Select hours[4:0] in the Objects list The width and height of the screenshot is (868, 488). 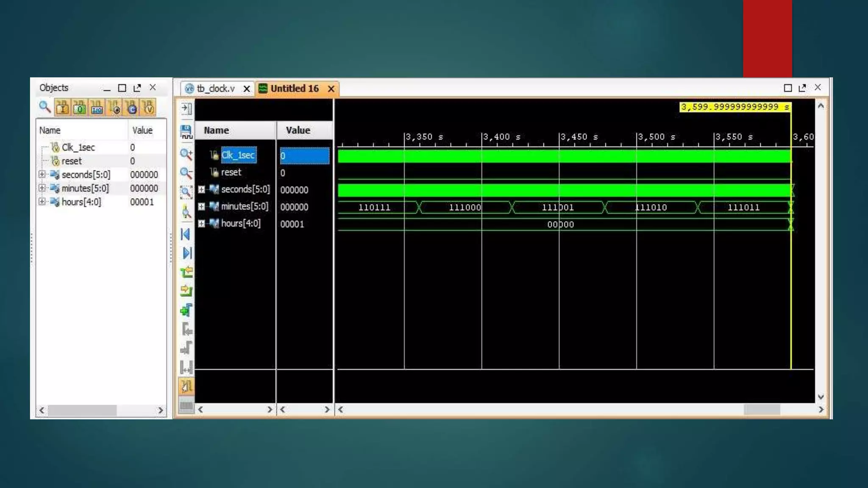(81, 202)
